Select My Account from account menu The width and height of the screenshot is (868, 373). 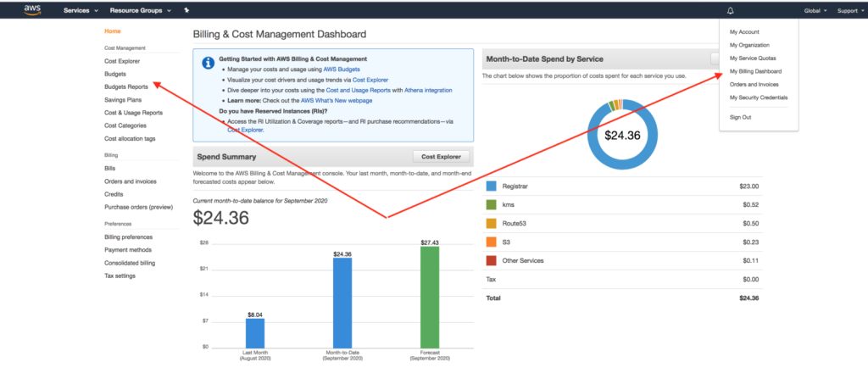click(744, 32)
